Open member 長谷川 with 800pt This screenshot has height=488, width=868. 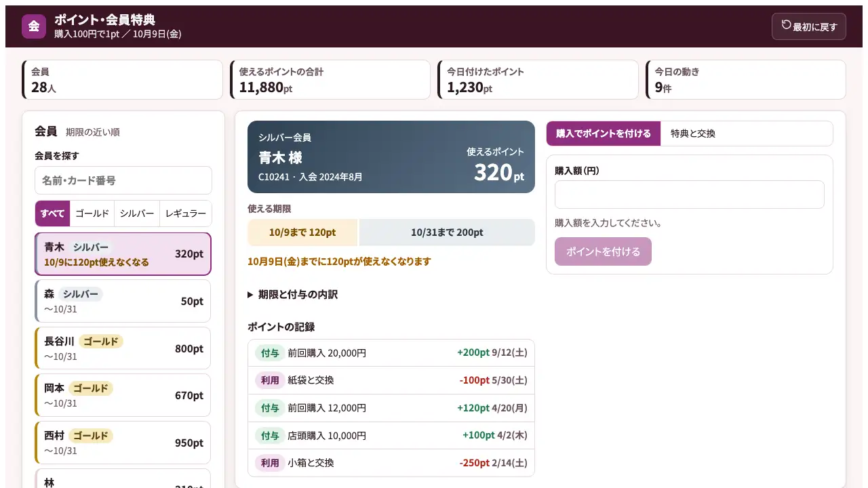pos(123,348)
